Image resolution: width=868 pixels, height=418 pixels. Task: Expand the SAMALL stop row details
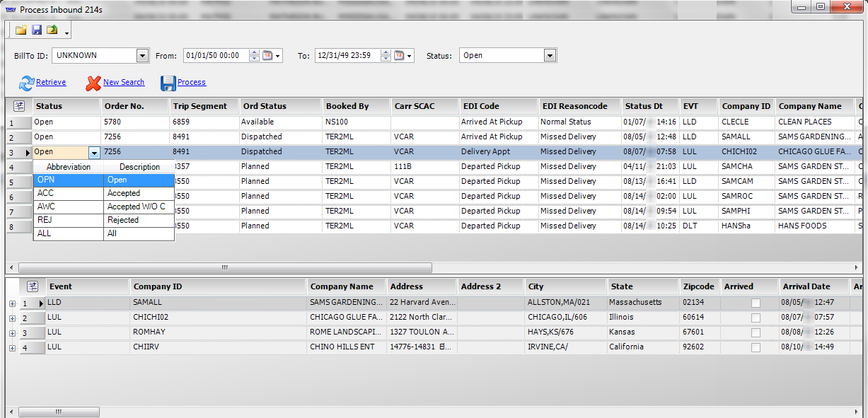[12, 303]
